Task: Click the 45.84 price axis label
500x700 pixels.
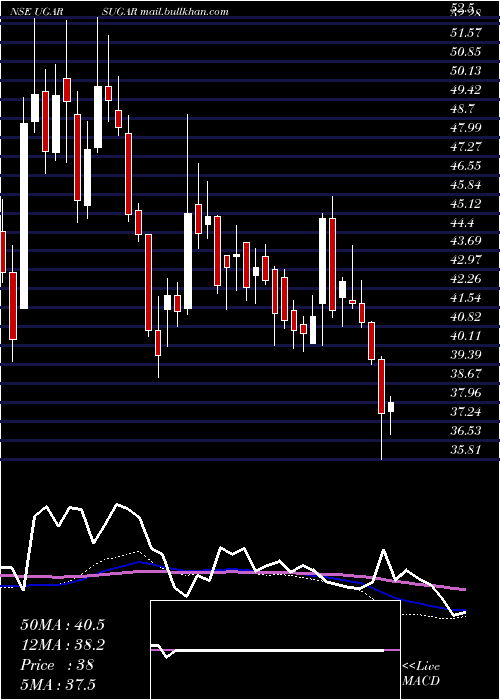Action: 466,185
